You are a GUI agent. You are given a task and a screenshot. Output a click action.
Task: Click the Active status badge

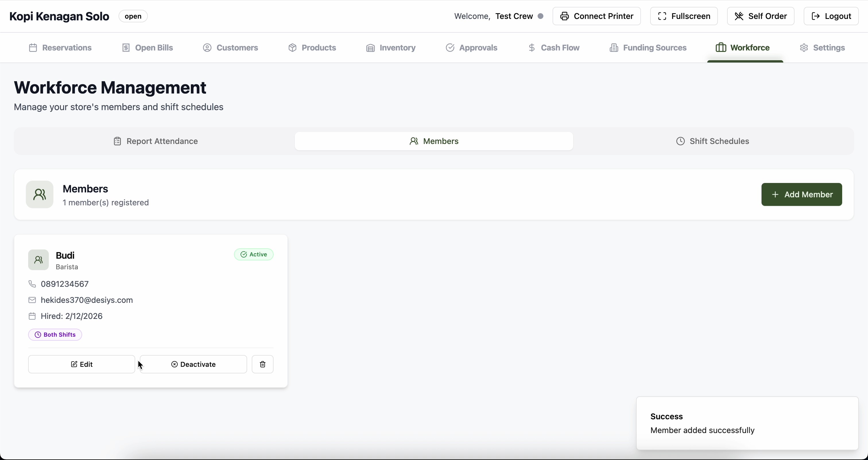(254, 254)
